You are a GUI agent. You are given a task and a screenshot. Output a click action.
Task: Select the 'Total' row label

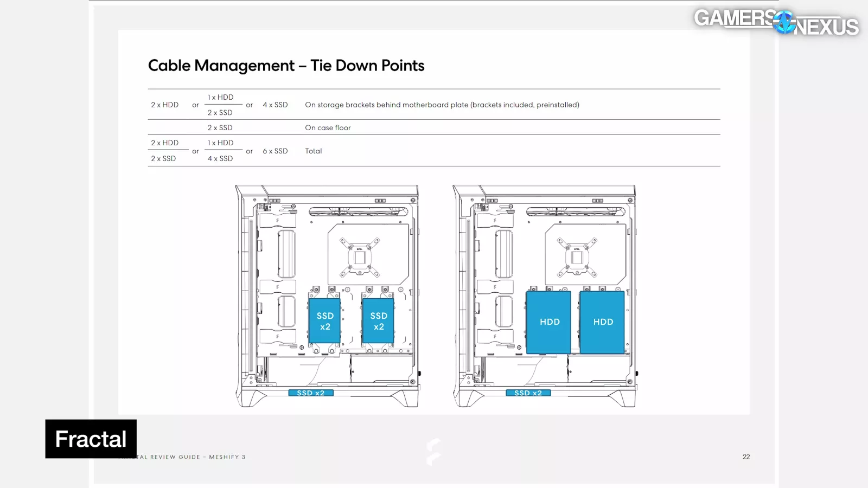(x=313, y=151)
